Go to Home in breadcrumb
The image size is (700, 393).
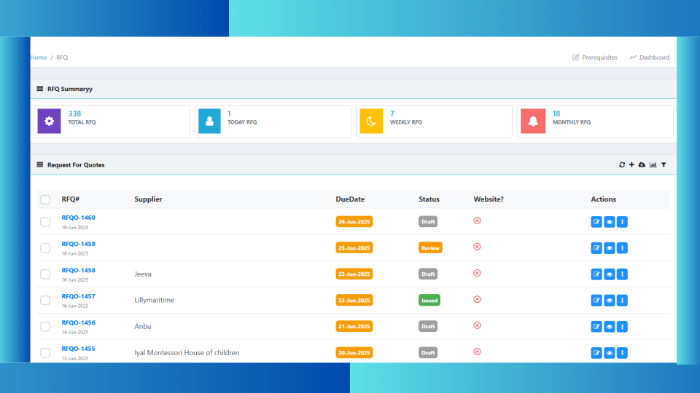click(39, 58)
